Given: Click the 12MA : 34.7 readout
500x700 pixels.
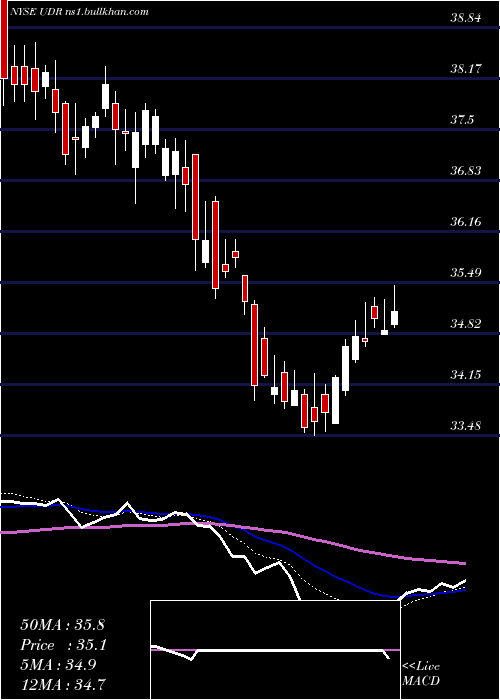Looking at the screenshot, I should tap(62, 683).
